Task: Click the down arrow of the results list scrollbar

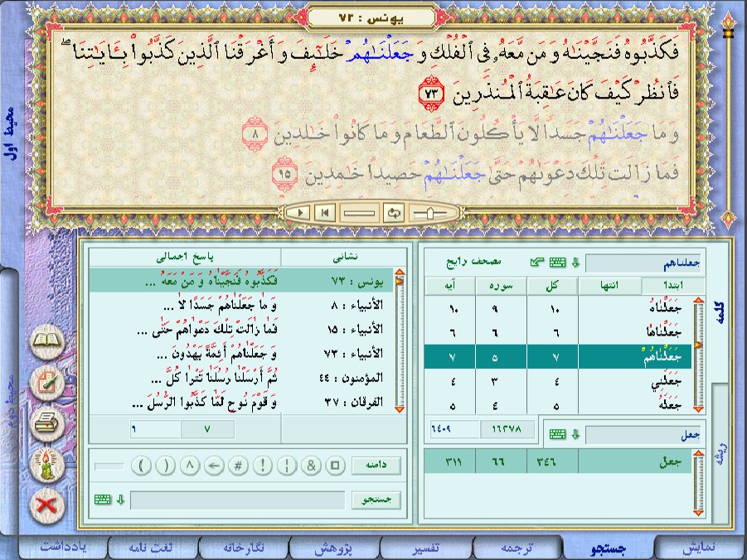Action: pyautogui.click(x=400, y=409)
